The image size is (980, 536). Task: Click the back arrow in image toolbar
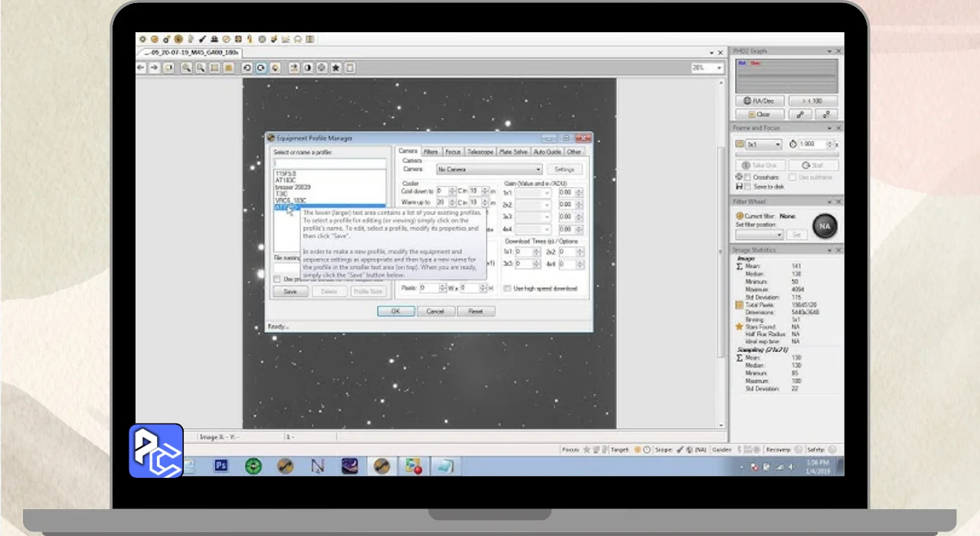coord(141,68)
